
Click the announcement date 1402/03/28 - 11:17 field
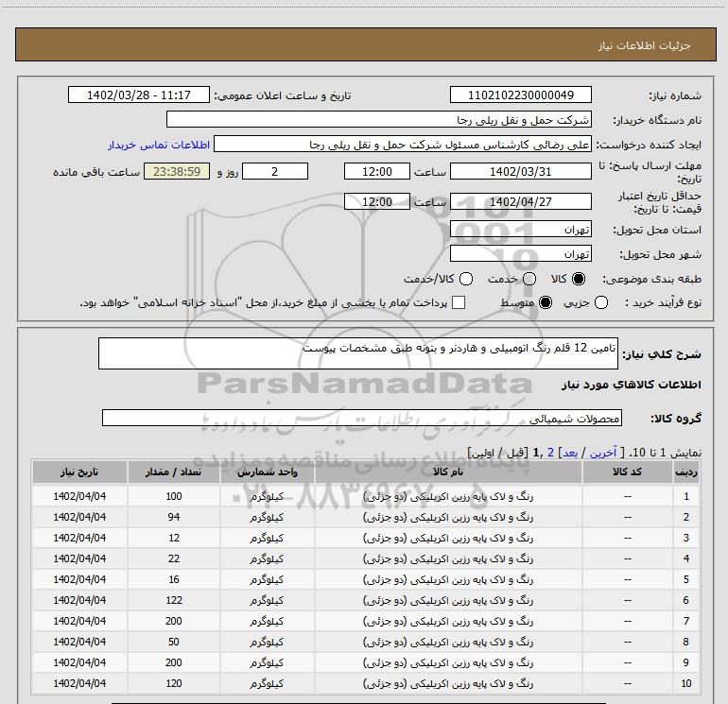(139, 94)
